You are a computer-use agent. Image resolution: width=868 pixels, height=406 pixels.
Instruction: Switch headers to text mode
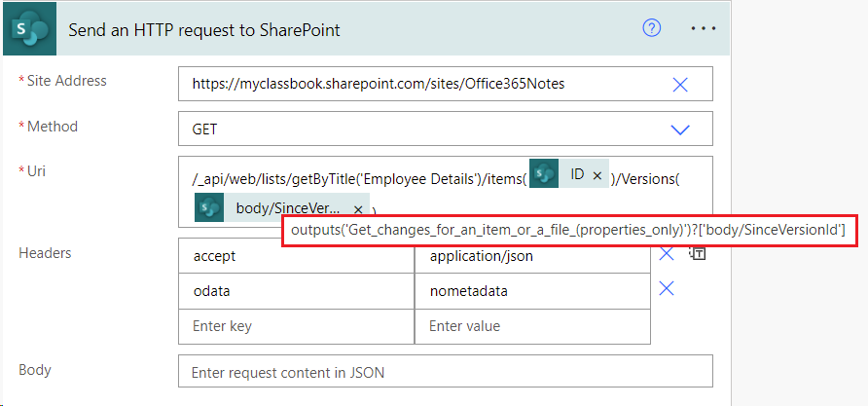click(698, 254)
